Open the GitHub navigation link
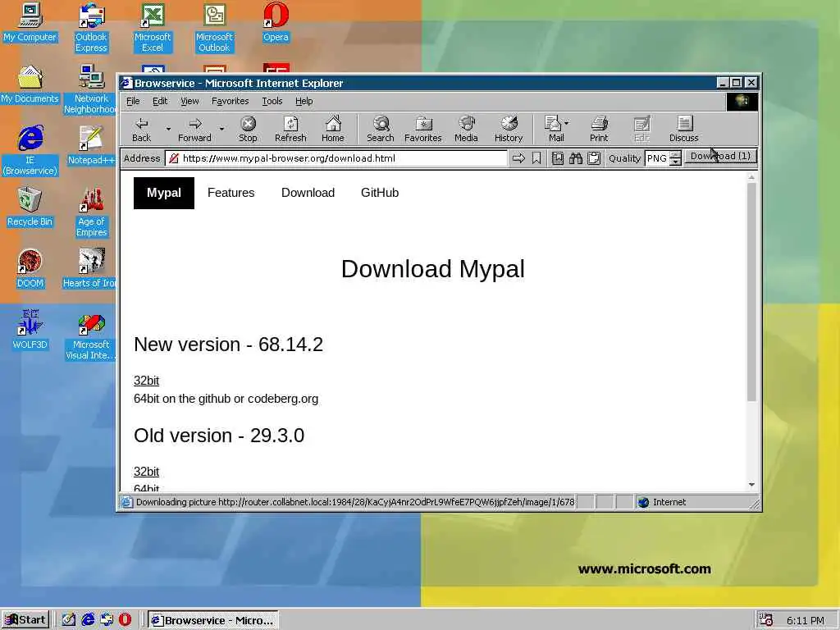 pyautogui.click(x=380, y=193)
